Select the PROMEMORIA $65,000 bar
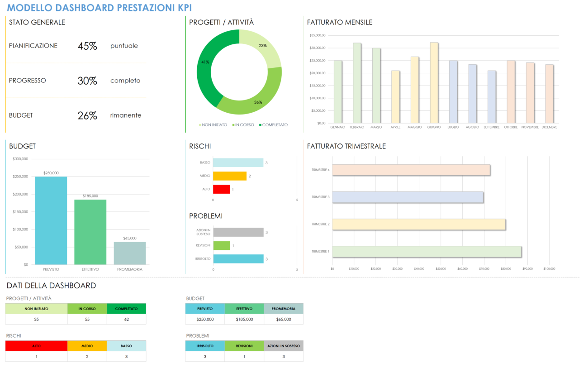 point(130,253)
